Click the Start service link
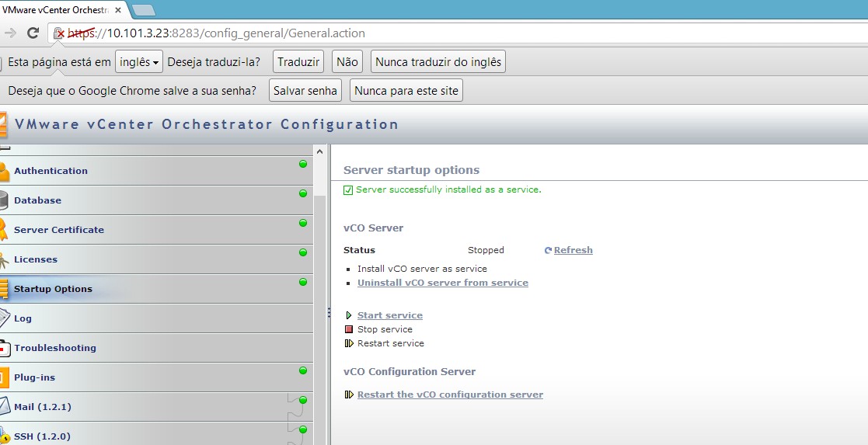 click(x=389, y=315)
